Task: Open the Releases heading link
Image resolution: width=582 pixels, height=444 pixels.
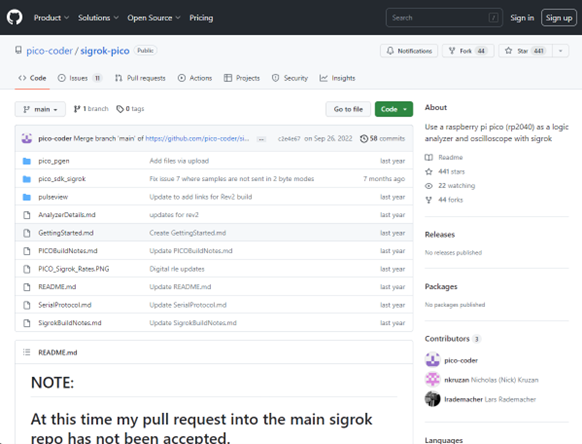Action: pyautogui.click(x=439, y=235)
